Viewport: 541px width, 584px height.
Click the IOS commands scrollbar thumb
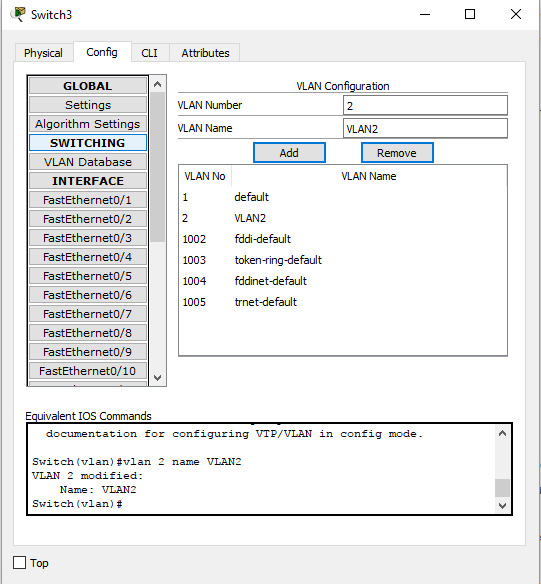(502, 488)
